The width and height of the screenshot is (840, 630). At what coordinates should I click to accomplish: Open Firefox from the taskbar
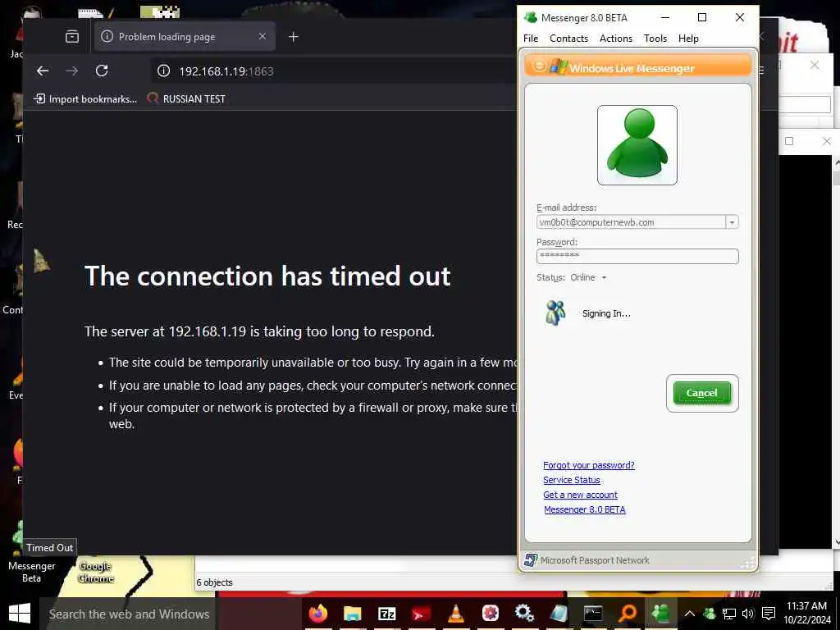(318, 614)
